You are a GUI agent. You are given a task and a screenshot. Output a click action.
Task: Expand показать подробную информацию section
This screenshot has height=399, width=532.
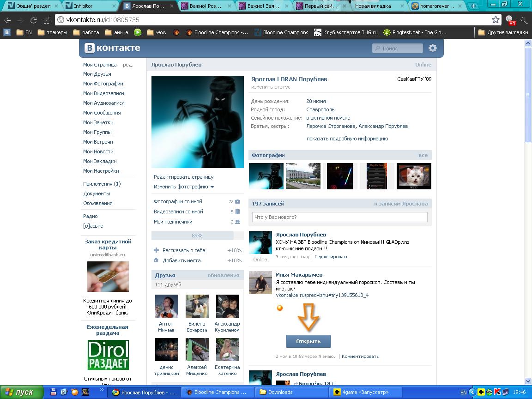point(347,139)
